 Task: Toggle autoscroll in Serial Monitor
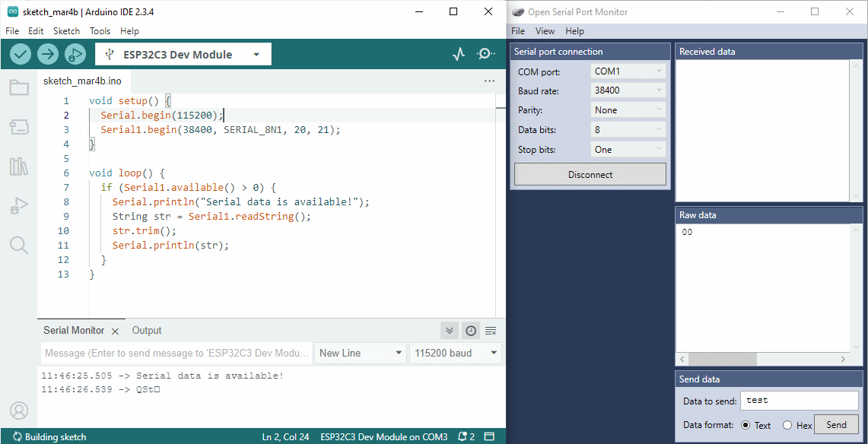[x=450, y=331]
